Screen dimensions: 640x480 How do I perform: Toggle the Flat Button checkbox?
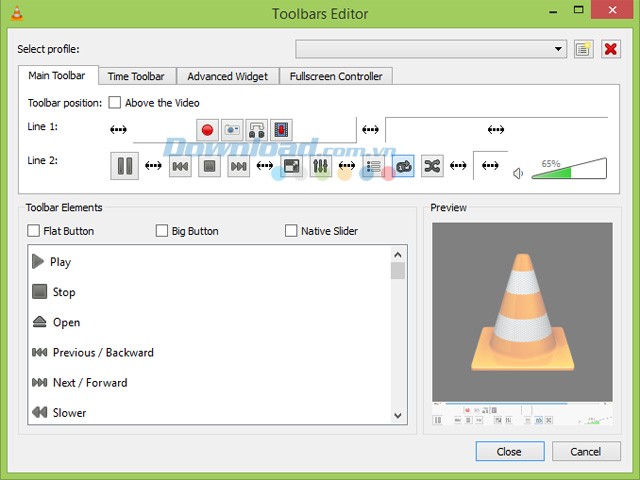pos(35,231)
